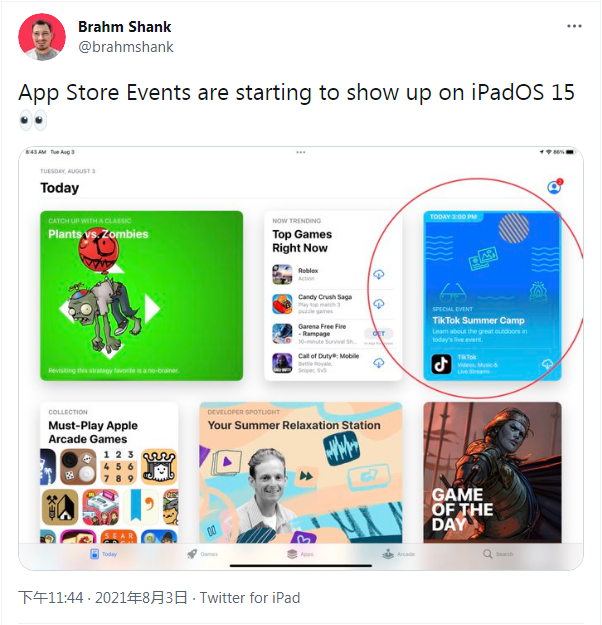
Task: Open Brahm Shank's profile avatar
Action: point(42,37)
